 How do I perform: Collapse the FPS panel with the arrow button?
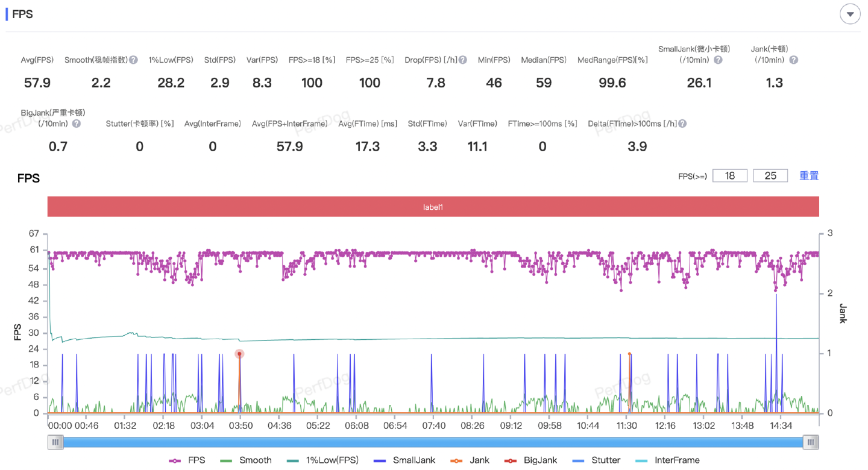click(x=850, y=14)
